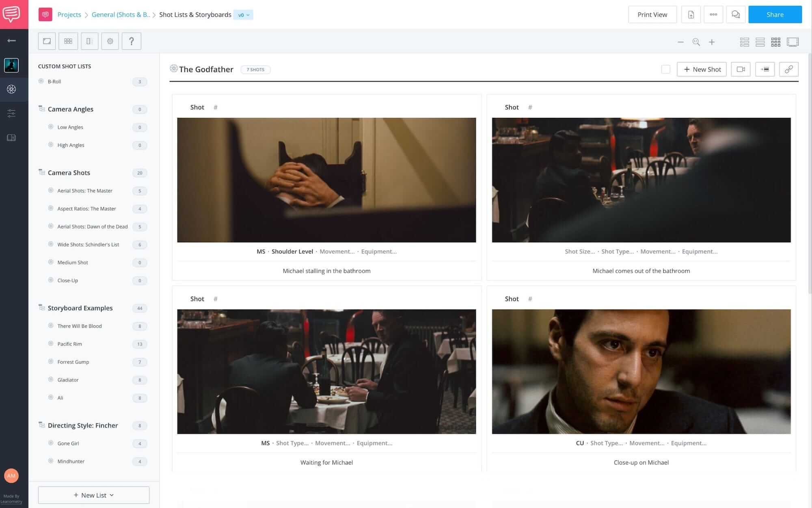Open MS shot size on bathroom shot
This screenshot has height=508, width=812.
261,252
